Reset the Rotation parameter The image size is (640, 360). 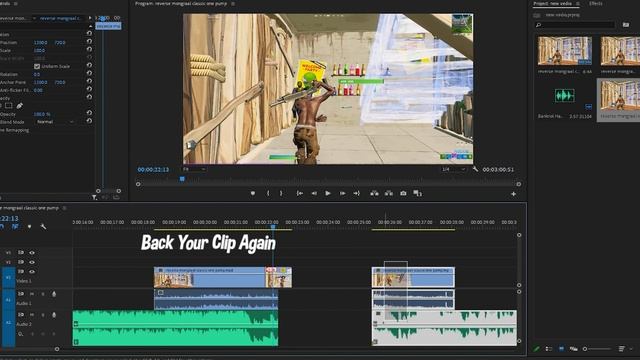pyautogui.click(x=89, y=74)
